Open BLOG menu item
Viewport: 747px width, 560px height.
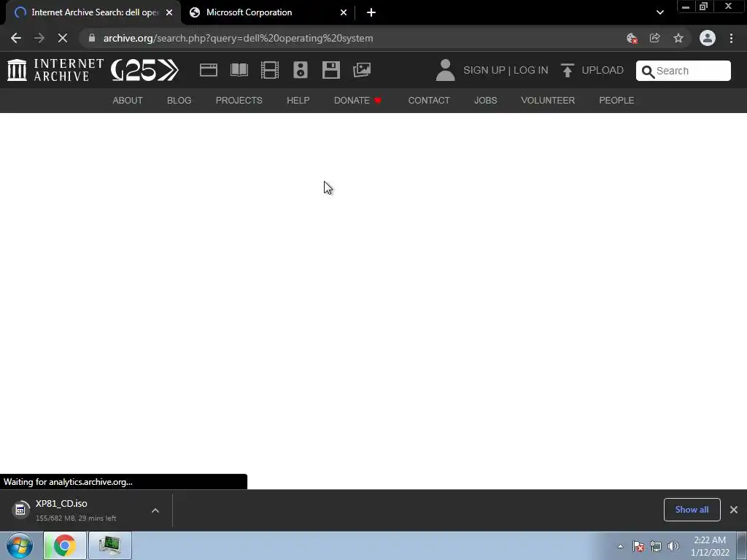pos(179,101)
